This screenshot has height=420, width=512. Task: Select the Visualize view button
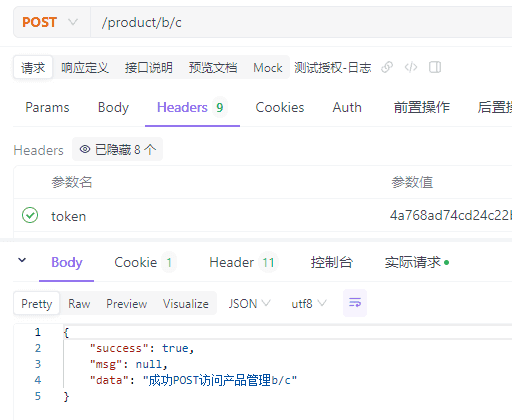[x=186, y=304]
